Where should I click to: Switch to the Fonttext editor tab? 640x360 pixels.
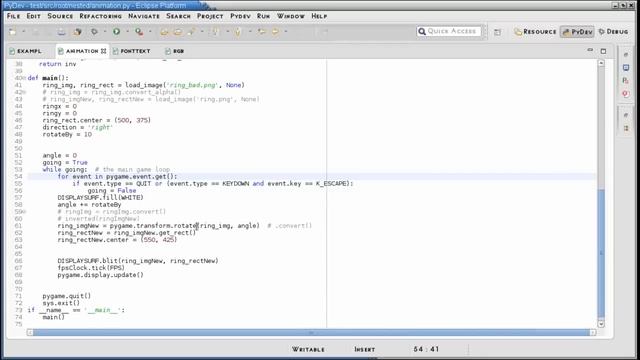131,51
